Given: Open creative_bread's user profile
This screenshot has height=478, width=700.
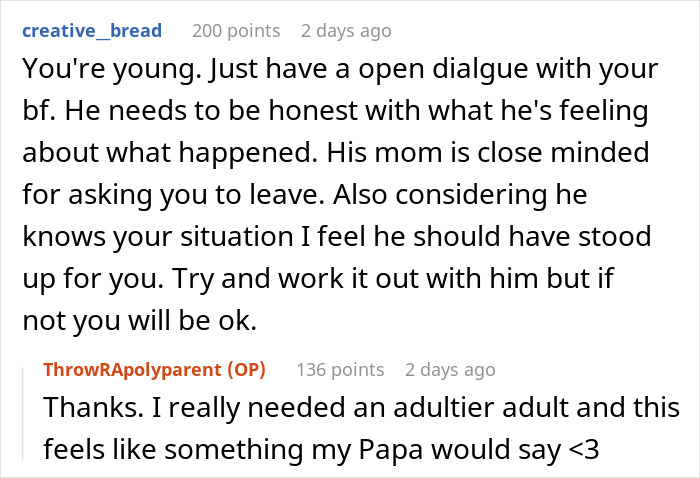Looking at the screenshot, I should pos(91,31).
